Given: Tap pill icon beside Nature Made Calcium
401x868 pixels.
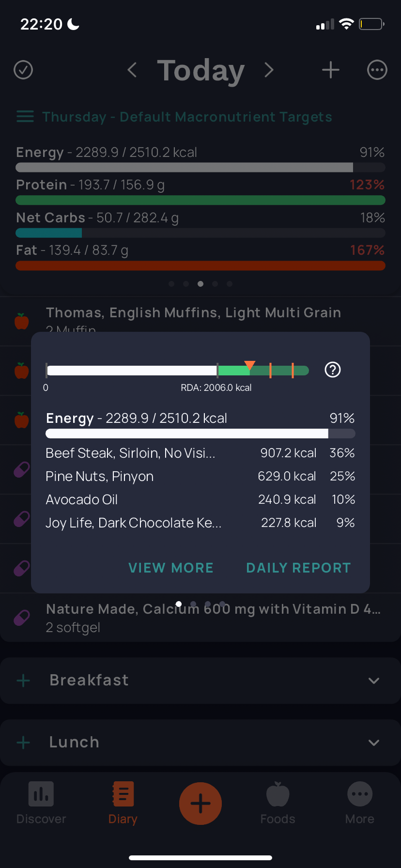Looking at the screenshot, I should tap(22, 618).
